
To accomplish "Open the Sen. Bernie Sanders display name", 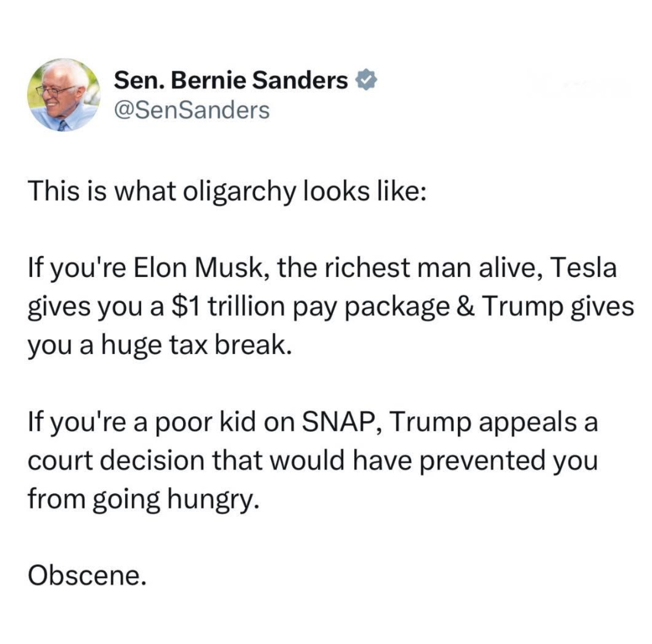I will [230, 80].
